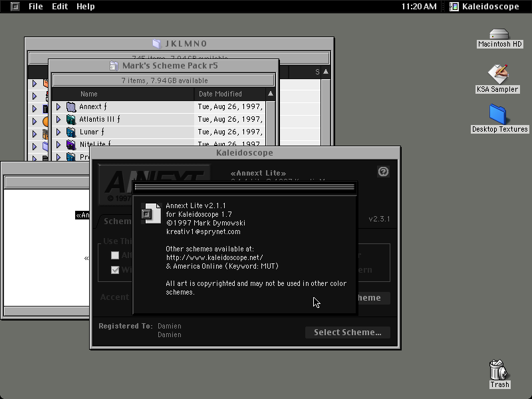
Task: Click the scheme document icon in info popup
Action: [152, 213]
